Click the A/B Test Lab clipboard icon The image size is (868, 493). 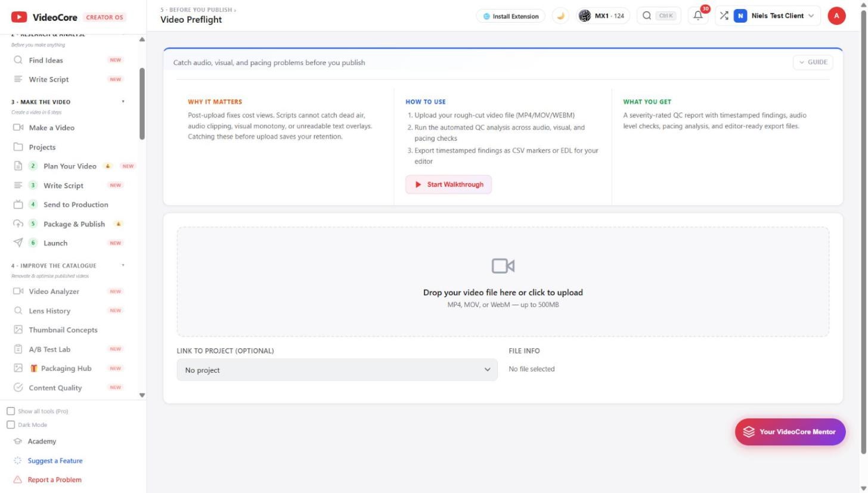(x=18, y=349)
